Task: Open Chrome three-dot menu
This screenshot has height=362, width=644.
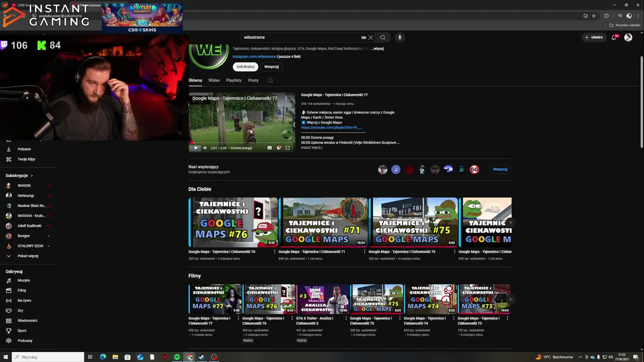Action: click(x=637, y=16)
